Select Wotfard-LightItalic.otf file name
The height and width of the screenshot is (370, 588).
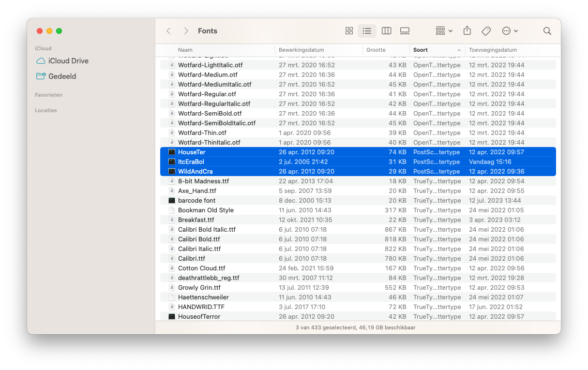[210, 65]
